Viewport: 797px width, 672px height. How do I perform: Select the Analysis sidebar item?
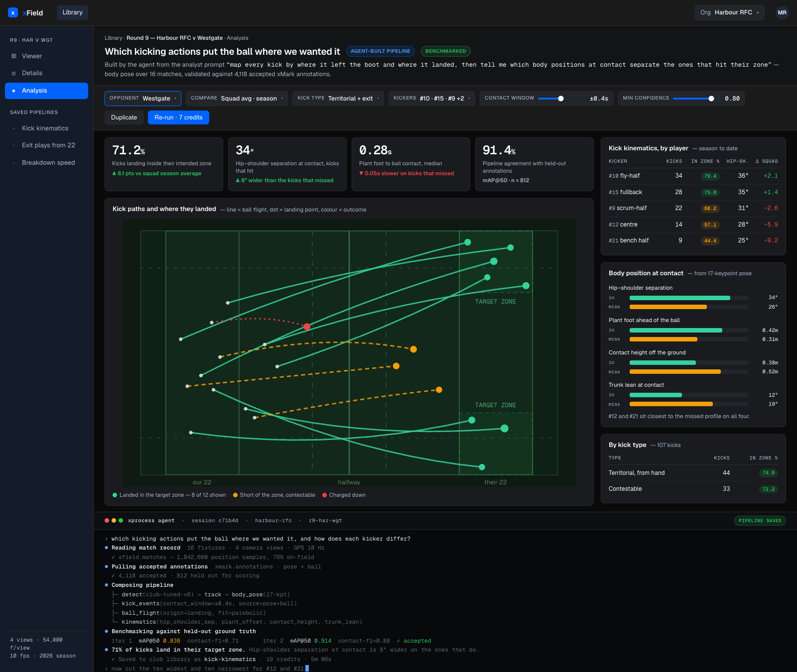(46, 91)
